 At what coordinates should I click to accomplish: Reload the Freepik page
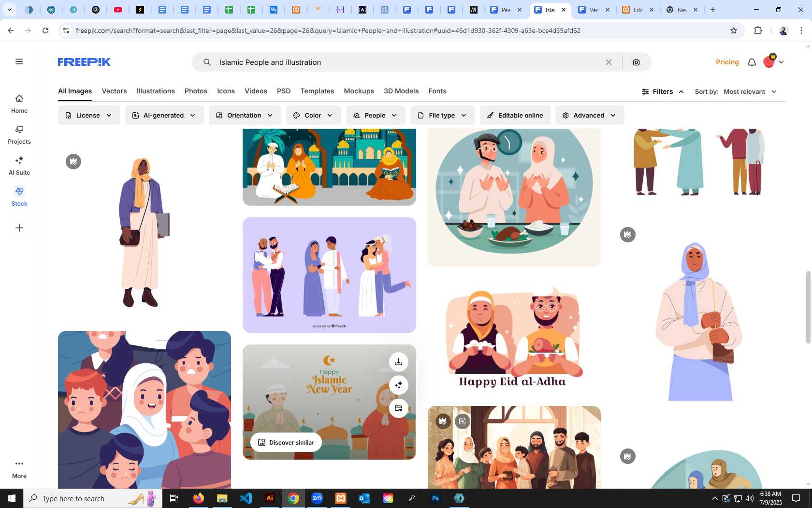pyautogui.click(x=45, y=30)
